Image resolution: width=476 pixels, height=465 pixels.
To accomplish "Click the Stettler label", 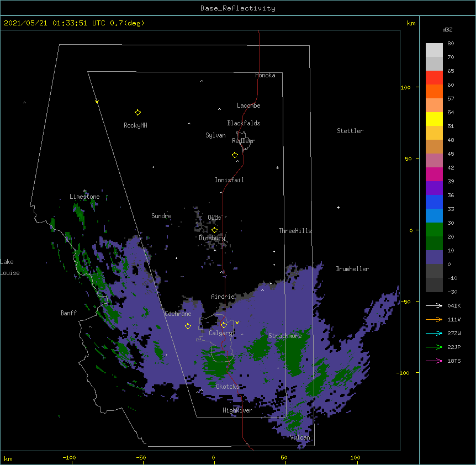I will pyautogui.click(x=350, y=131).
